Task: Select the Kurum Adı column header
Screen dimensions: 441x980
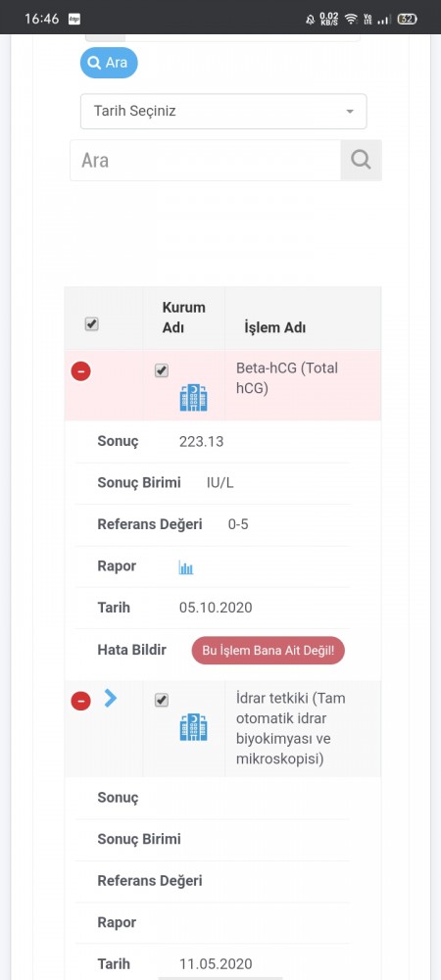Action: pos(183,318)
